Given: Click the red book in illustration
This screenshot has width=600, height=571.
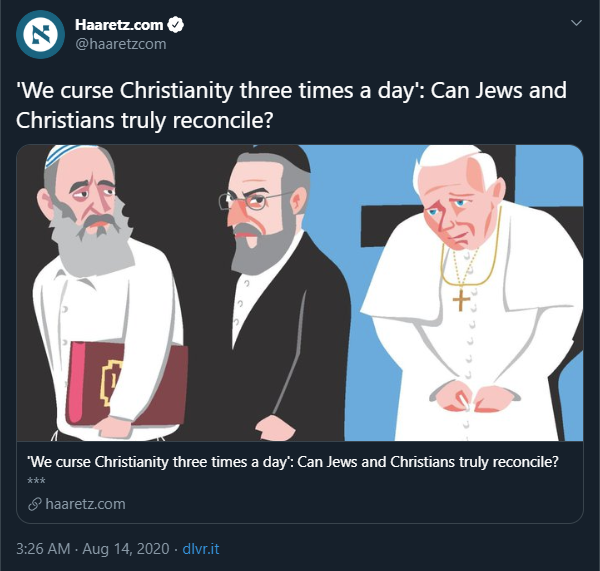Looking at the screenshot, I should tap(126, 384).
